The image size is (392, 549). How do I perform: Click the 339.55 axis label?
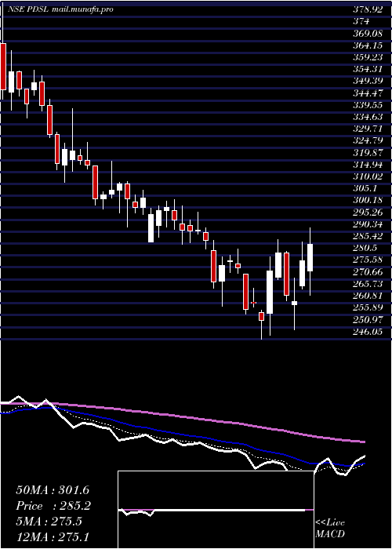(368, 104)
